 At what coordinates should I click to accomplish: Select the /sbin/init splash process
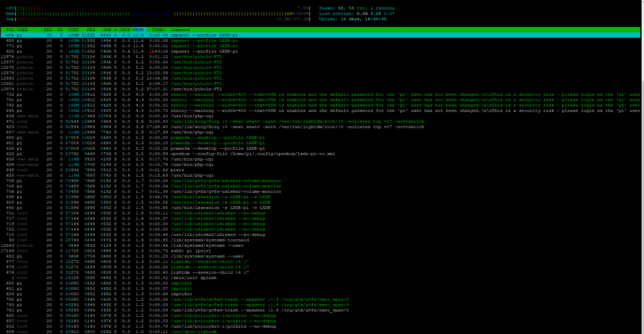coord(193,278)
